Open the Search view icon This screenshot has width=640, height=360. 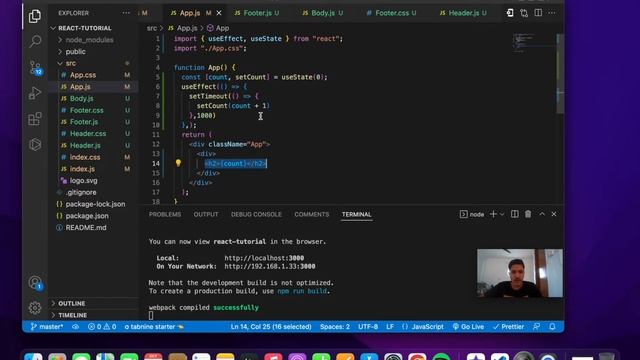tap(35, 41)
